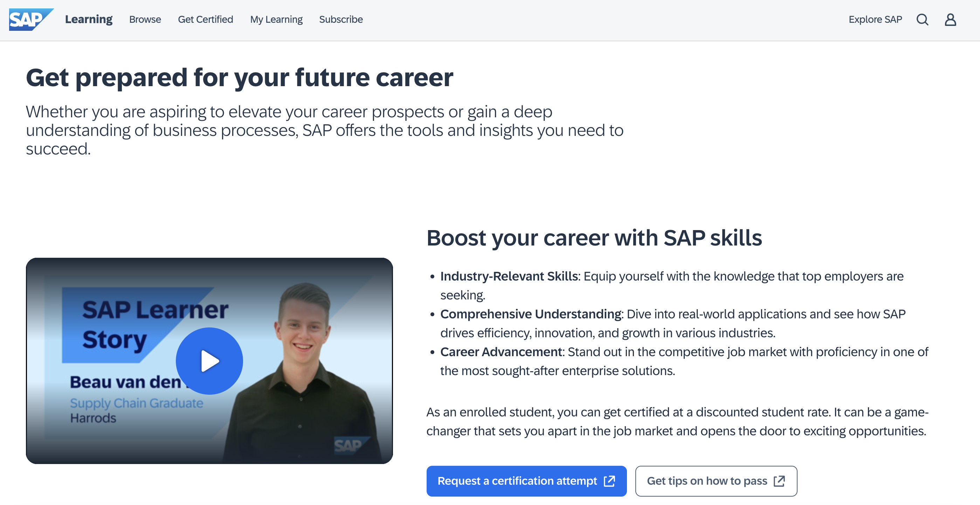Image resolution: width=980 pixels, height=505 pixels.
Task: Open the Browse menu
Action: (x=145, y=19)
